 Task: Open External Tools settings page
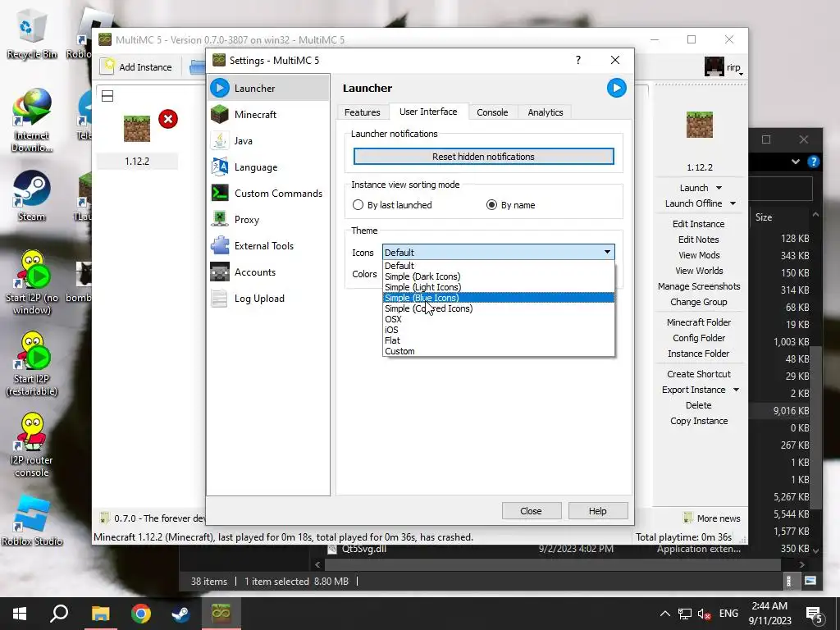tap(268, 246)
